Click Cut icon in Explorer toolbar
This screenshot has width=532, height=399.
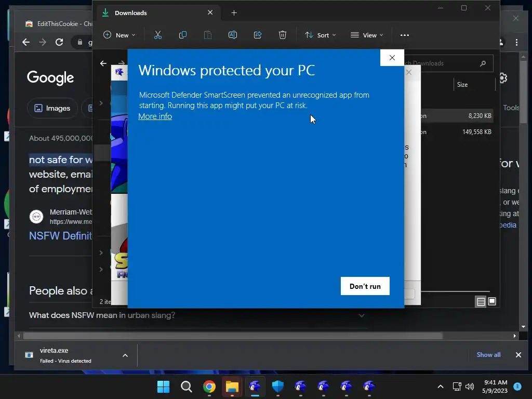click(x=158, y=35)
